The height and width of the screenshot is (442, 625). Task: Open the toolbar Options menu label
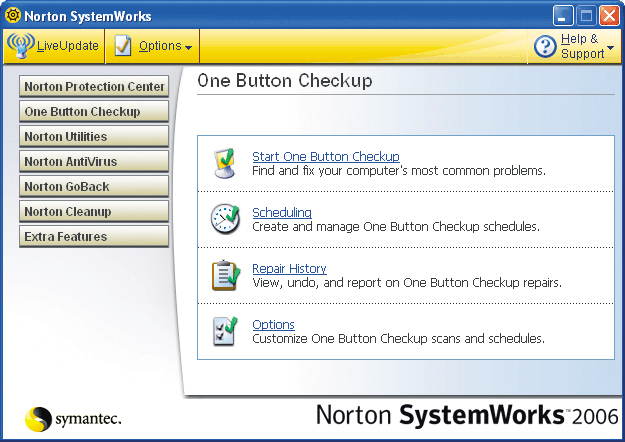[160, 46]
